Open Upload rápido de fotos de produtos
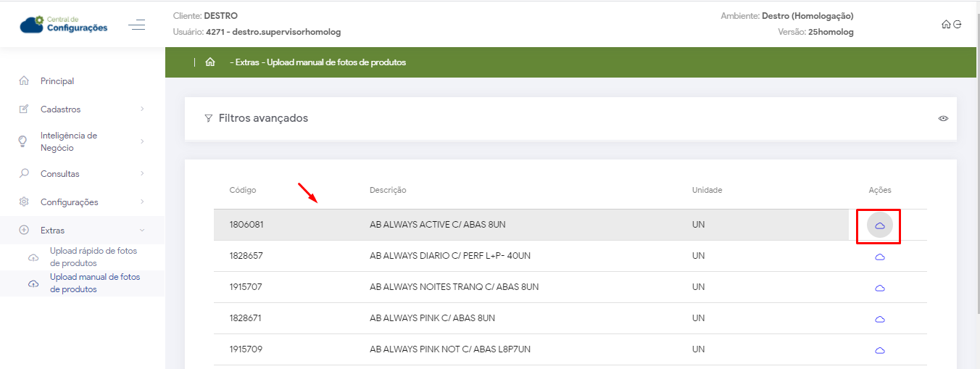 [x=93, y=257]
